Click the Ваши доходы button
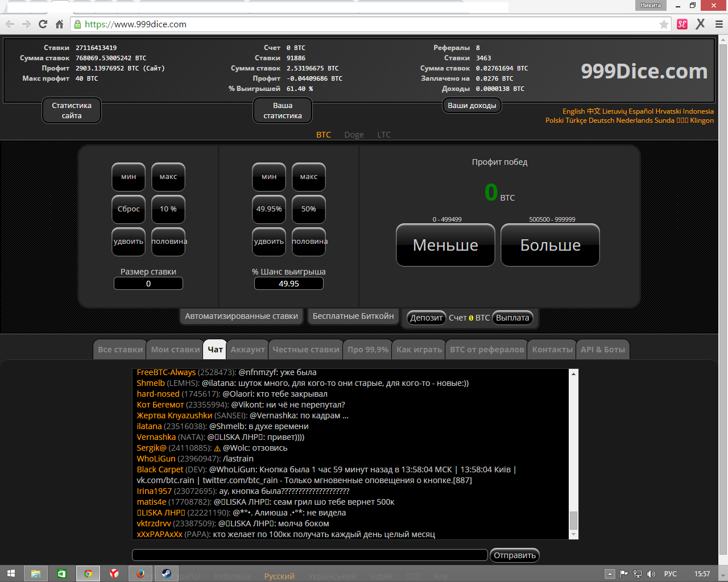Screen dimensions: 728x582 [x=472, y=105]
